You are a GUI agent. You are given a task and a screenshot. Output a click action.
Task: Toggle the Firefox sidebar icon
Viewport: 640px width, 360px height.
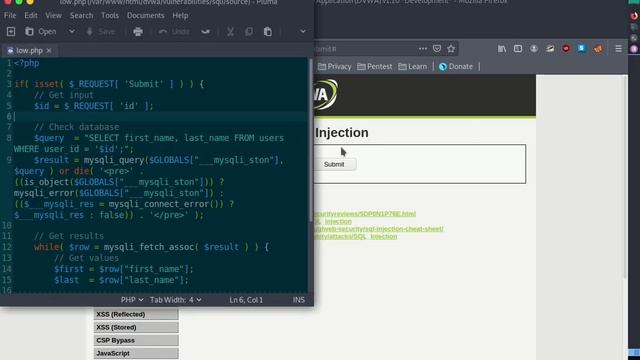pos(518,49)
